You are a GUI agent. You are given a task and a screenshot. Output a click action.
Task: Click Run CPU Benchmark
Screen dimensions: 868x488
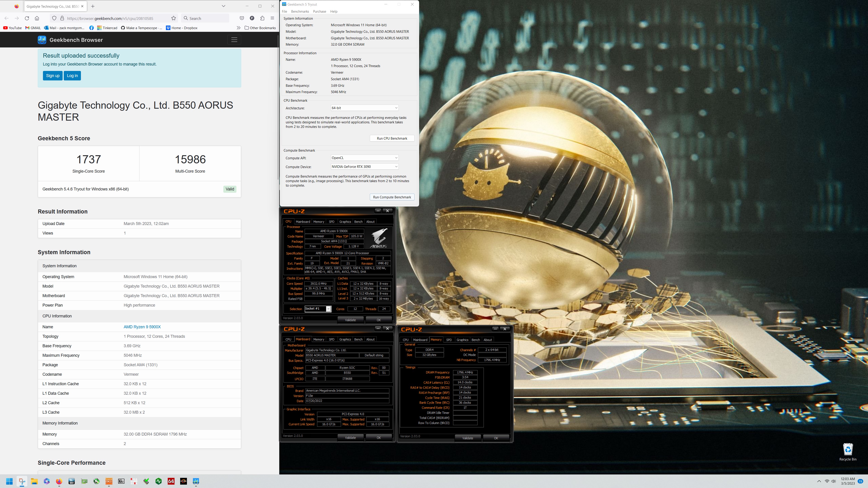click(x=392, y=138)
